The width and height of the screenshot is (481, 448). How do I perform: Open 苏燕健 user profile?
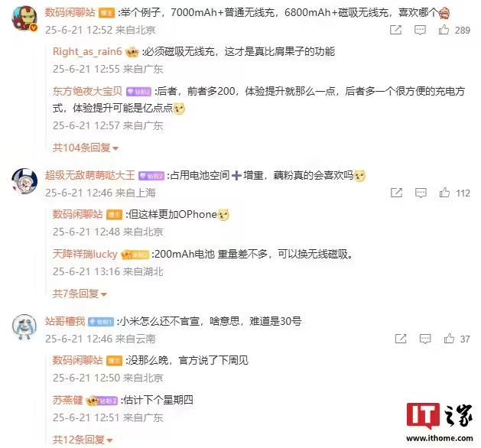[x=67, y=400]
